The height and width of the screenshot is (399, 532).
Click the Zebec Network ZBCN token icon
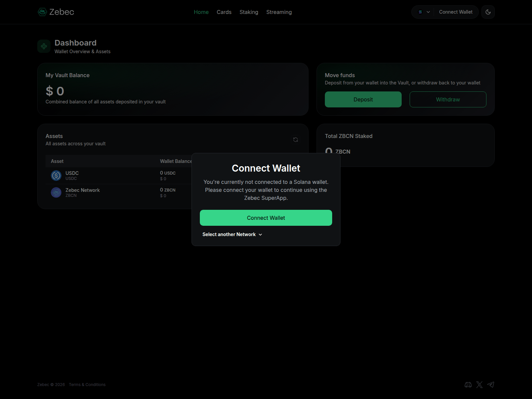point(56,192)
